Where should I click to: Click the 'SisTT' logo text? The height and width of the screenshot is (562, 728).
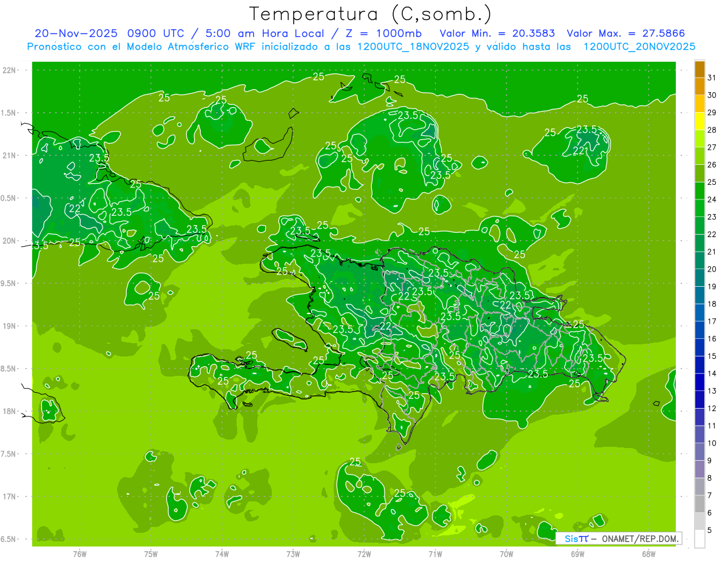(x=576, y=538)
